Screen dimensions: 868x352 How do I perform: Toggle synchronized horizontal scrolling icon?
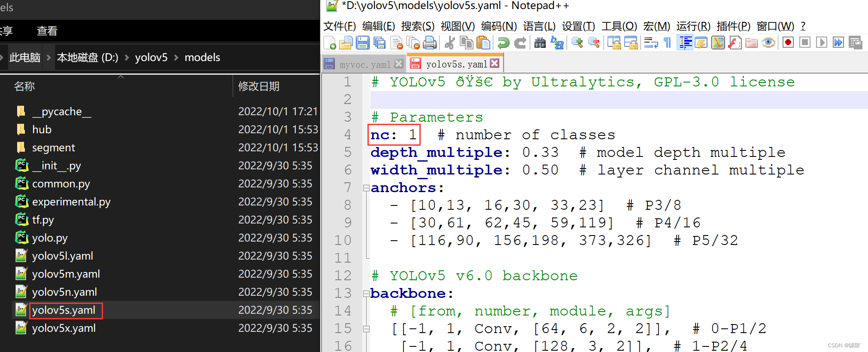point(631,43)
